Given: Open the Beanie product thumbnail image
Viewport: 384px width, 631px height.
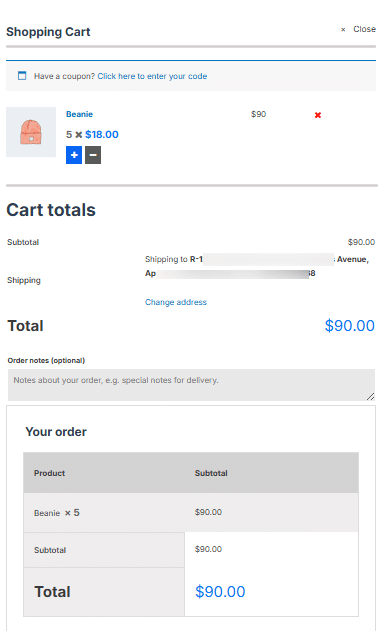Looking at the screenshot, I should [31, 132].
